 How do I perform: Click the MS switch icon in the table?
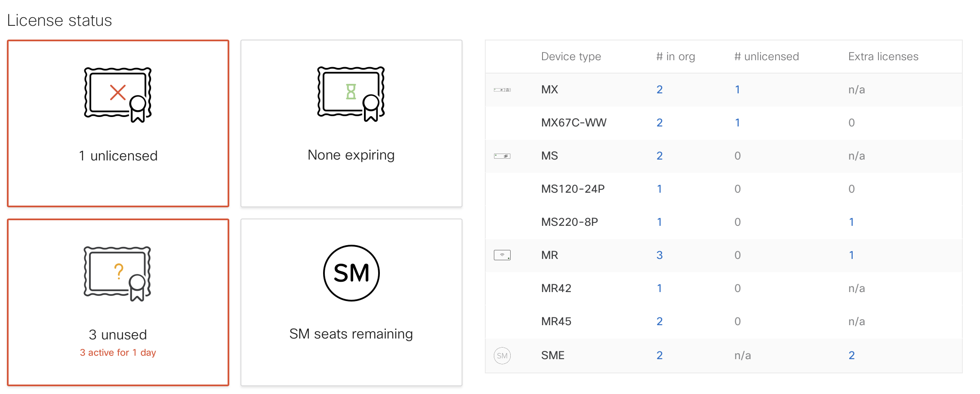coord(502,156)
